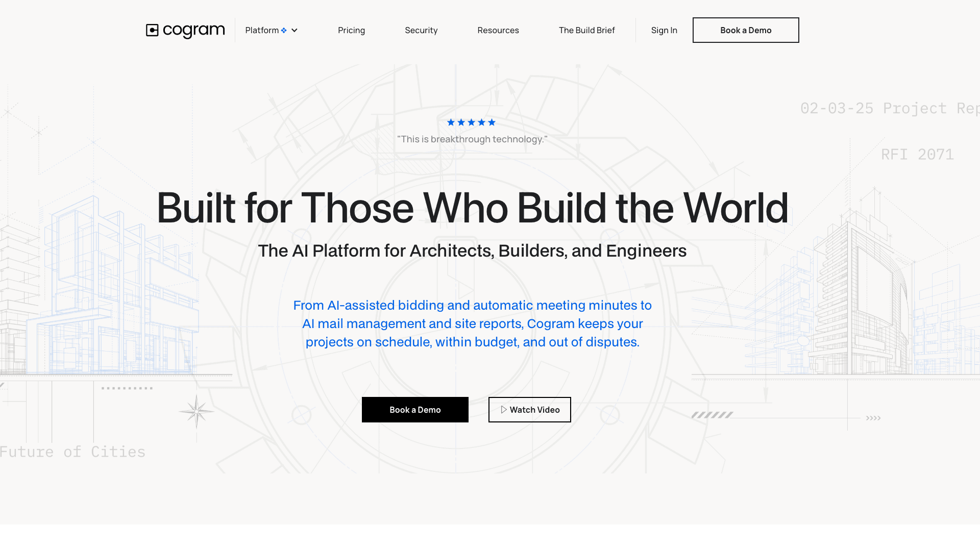This screenshot has height=551, width=980.
Task: Click the first blue rating star
Action: pyautogui.click(x=451, y=122)
